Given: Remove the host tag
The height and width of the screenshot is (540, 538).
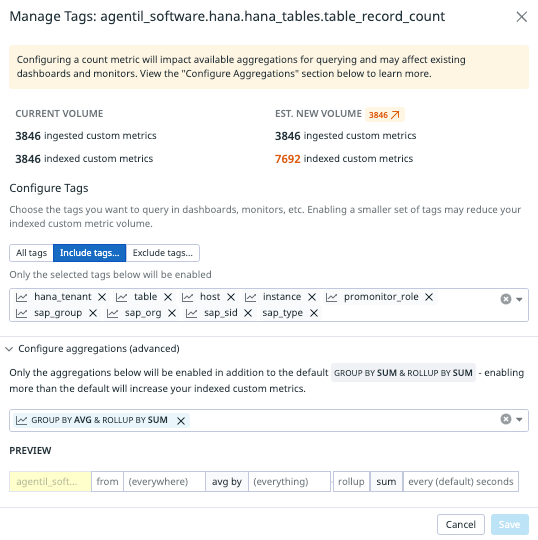Looking at the screenshot, I should 231,297.
